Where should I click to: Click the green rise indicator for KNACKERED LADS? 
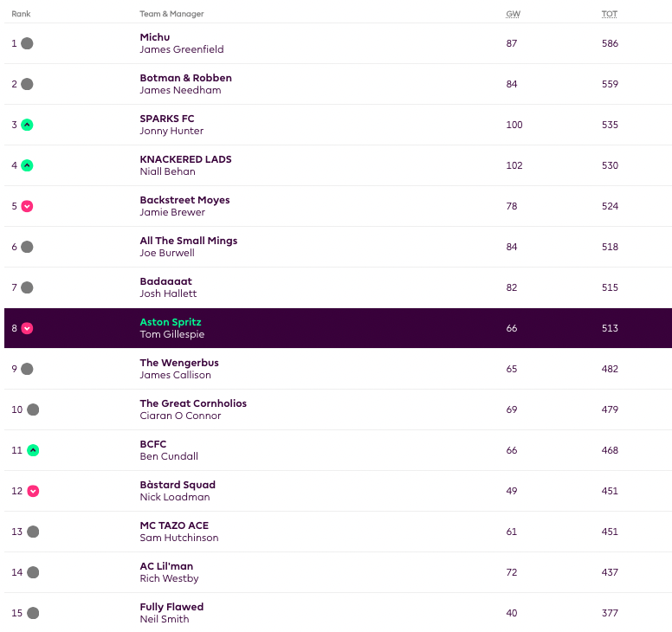(x=27, y=165)
